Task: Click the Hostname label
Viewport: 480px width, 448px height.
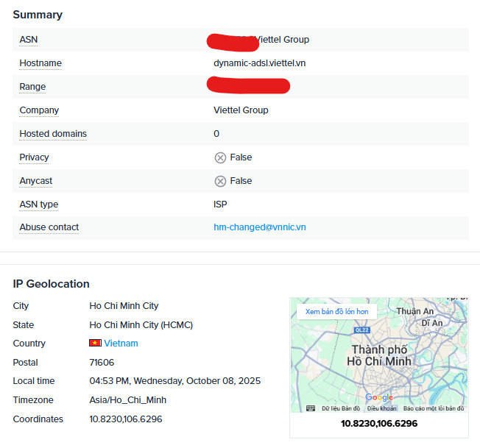Action: pyautogui.click(x=40, y=63)
